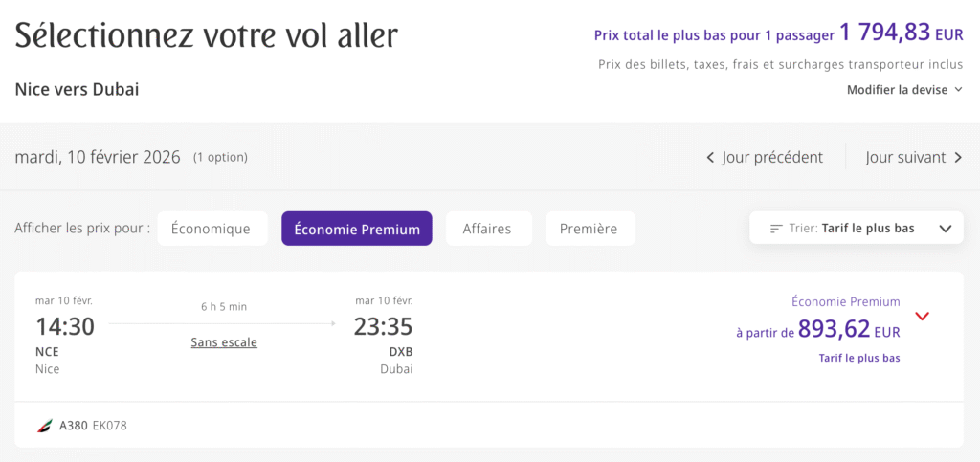This screenshot has height=462, width=980.
Task: Click the 14:30 departure time
Action: click(x=65, y=327)
